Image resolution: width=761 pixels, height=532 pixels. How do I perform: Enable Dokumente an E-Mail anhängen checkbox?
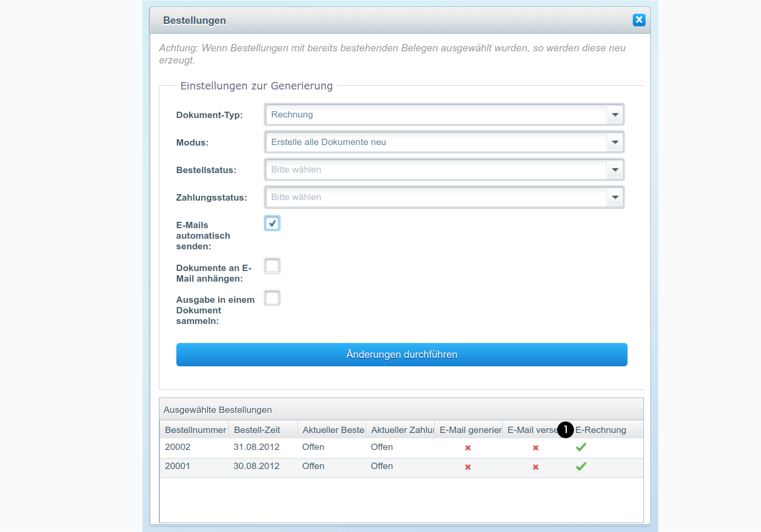272,266
